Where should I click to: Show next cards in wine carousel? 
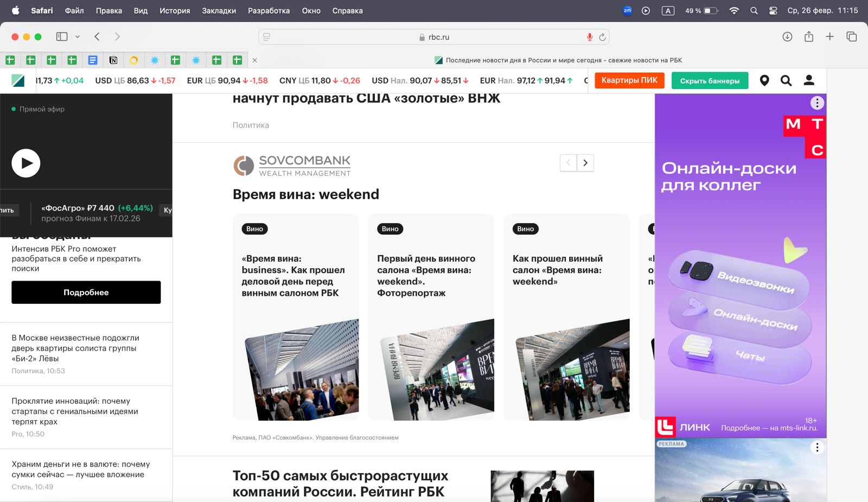pos(585,163)
